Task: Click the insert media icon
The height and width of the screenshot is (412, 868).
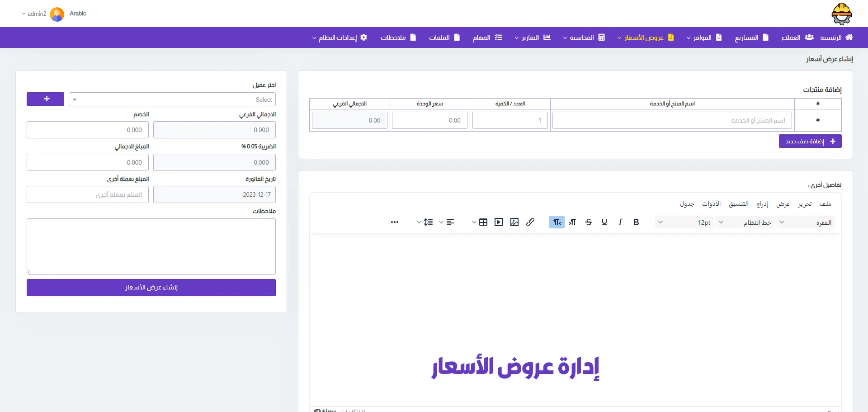Action: tap(499, 222)
